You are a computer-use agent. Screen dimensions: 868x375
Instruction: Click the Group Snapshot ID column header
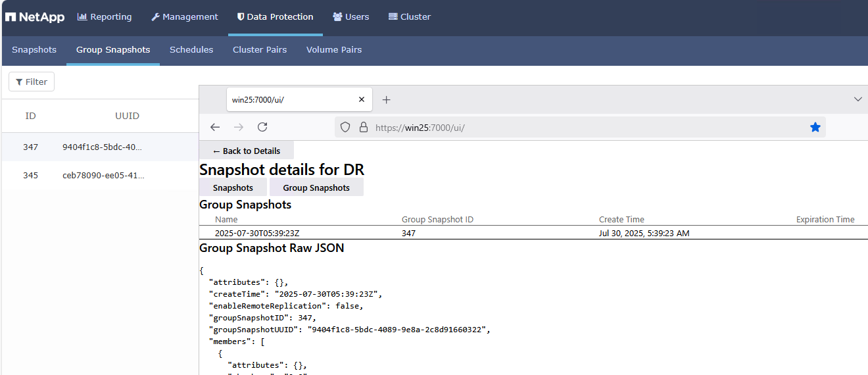pos(437,220)
